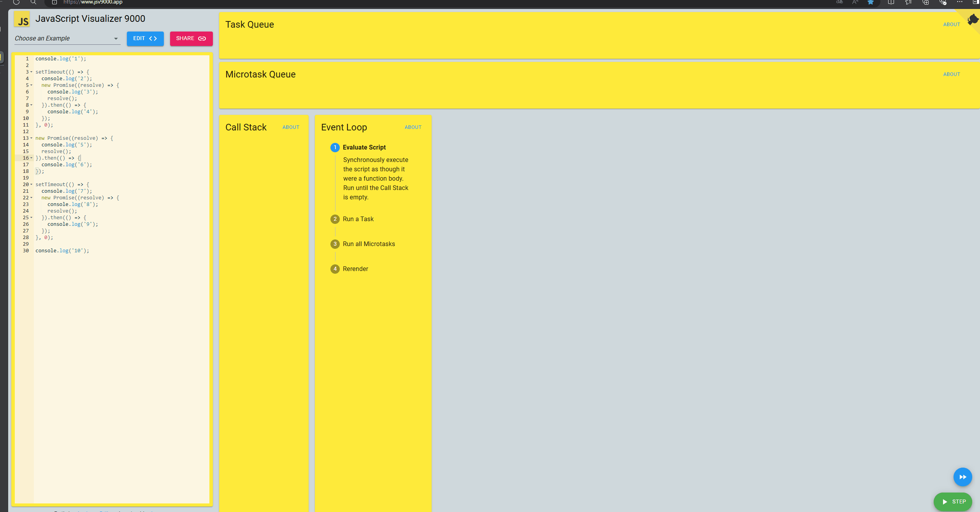The image size is (980, 512).
Task: Open the browser favorites list icon
Action: point(908,2)
